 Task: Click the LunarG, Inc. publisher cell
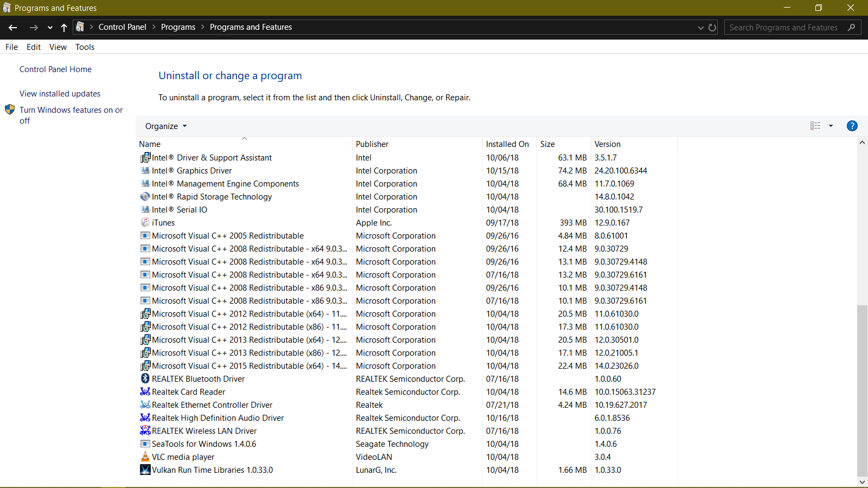pyautogui.click(x=376, y=470)
